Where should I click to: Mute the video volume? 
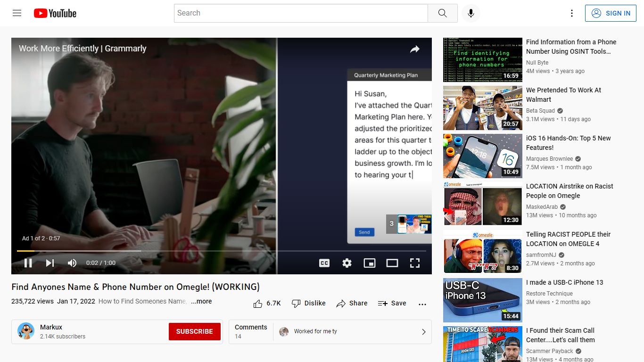click(72, 263)
